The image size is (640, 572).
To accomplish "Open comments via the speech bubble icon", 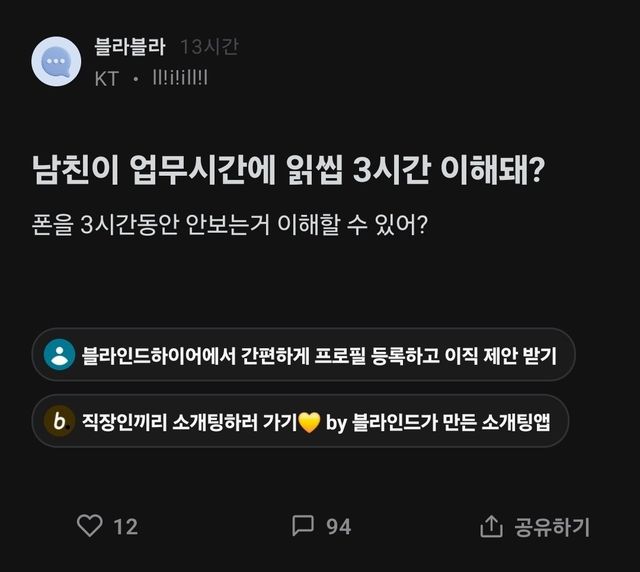I will [303, 525].
